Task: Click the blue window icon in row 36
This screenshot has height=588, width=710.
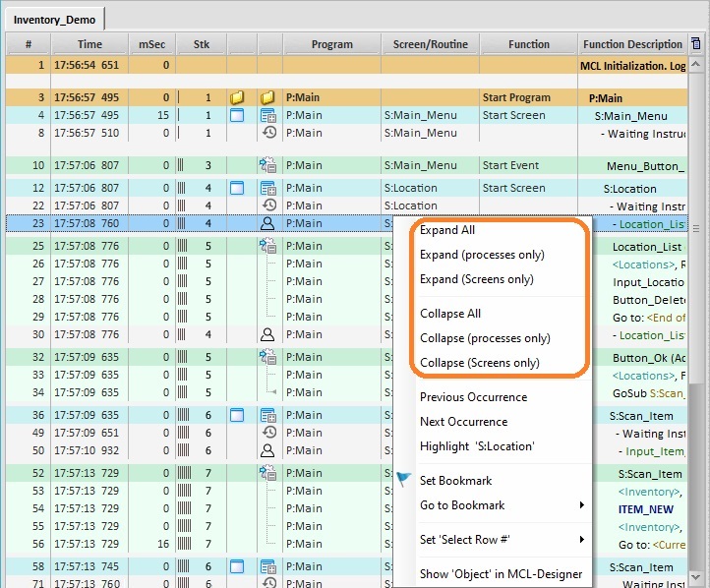Action: pyautogui.click(x=236, y=416)
